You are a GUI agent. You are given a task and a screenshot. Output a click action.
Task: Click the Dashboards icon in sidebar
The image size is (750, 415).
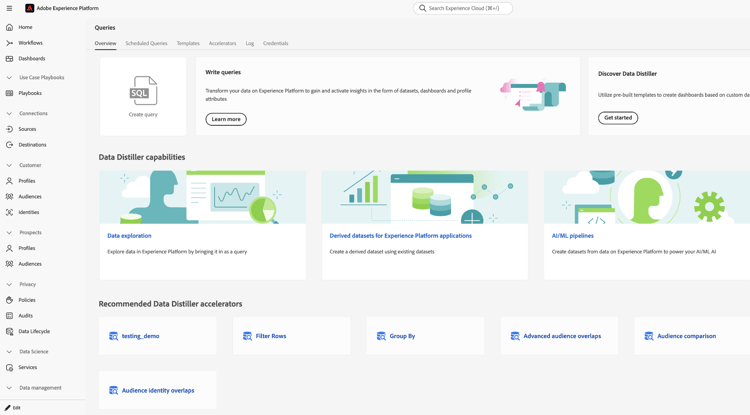[9, 59]
